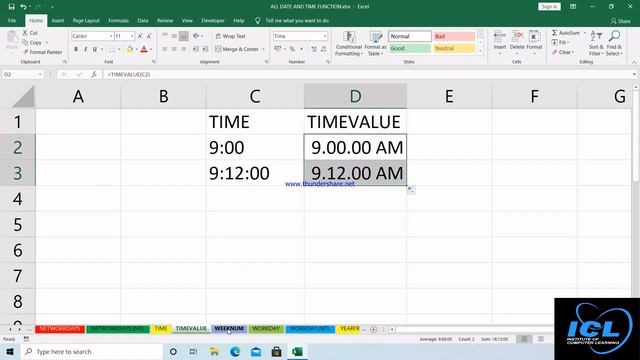This screenshot has width=640, height=360.
Task: Click the Sign in button
Action: tap(549, 7)
